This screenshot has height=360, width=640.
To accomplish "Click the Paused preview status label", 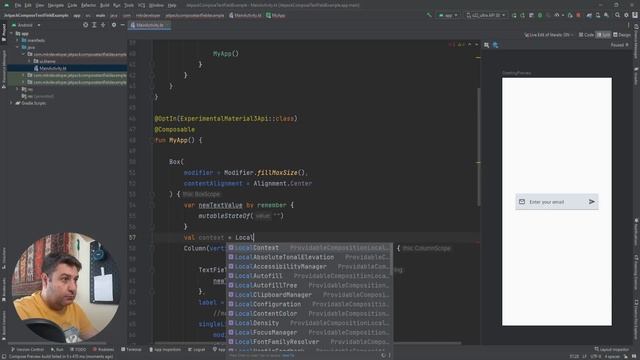I will coord(620,45).
